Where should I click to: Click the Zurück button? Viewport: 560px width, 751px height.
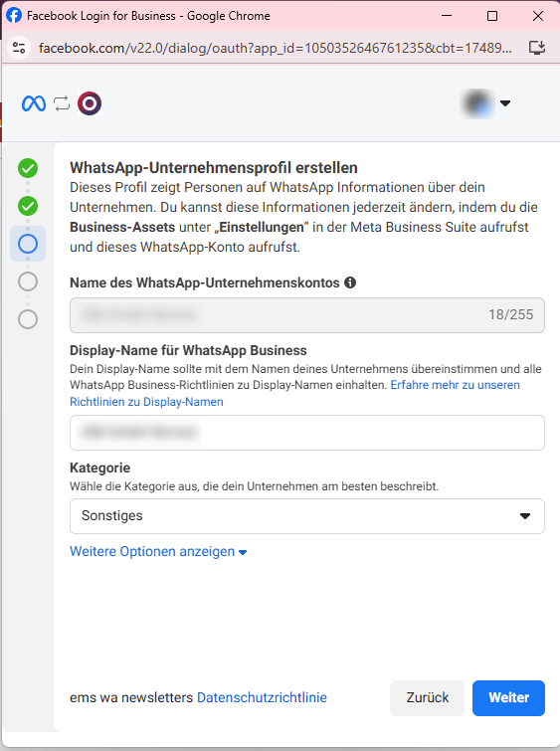[428, 698]
